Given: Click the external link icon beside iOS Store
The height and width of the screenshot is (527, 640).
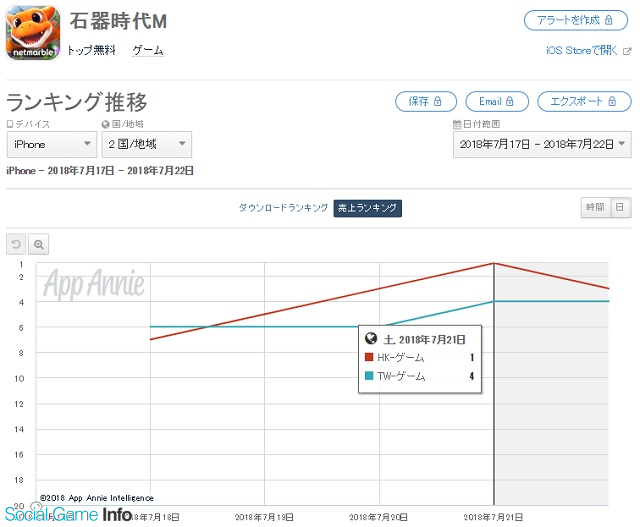Looking at the screenshot, I should [627, 51].
